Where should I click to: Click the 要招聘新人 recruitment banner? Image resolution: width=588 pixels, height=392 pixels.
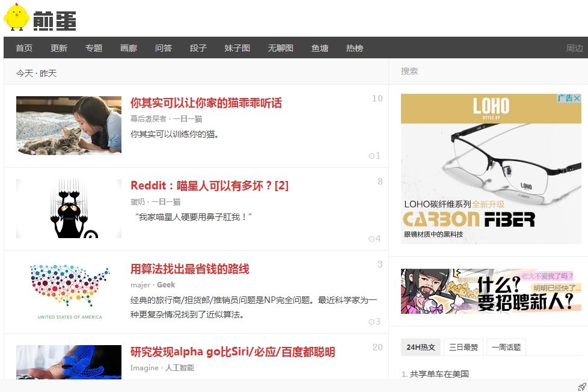tap(491, 291)
